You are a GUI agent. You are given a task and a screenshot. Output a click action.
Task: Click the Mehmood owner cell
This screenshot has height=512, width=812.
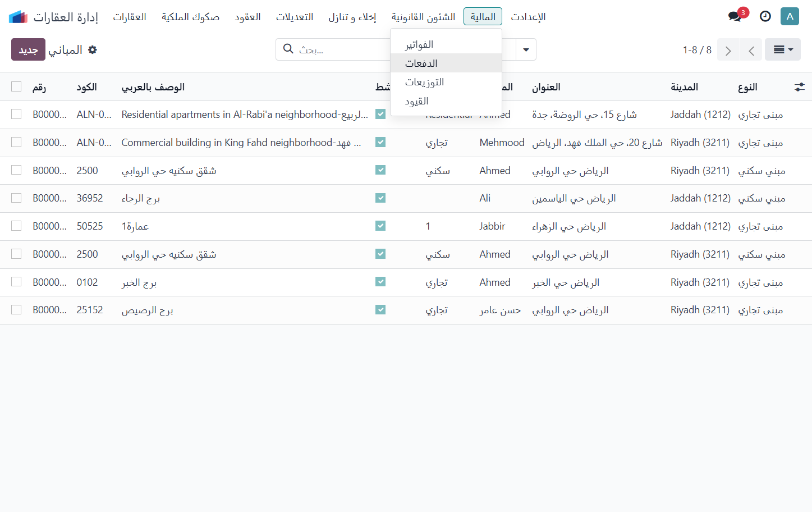pos(502,143)
